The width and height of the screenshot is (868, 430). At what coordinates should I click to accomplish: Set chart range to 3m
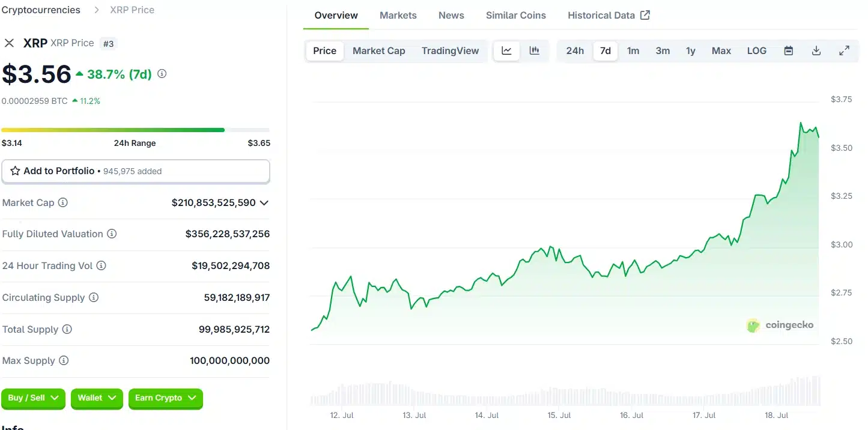pos(663,51)
